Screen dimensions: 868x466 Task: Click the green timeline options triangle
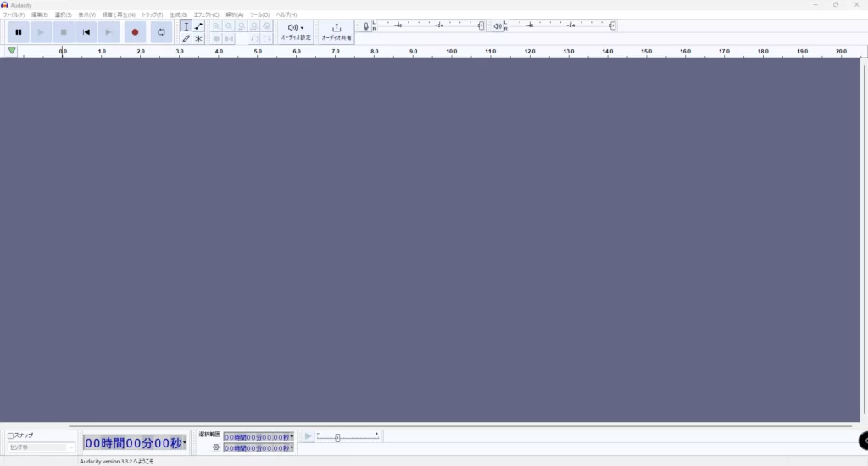[12, 52]
